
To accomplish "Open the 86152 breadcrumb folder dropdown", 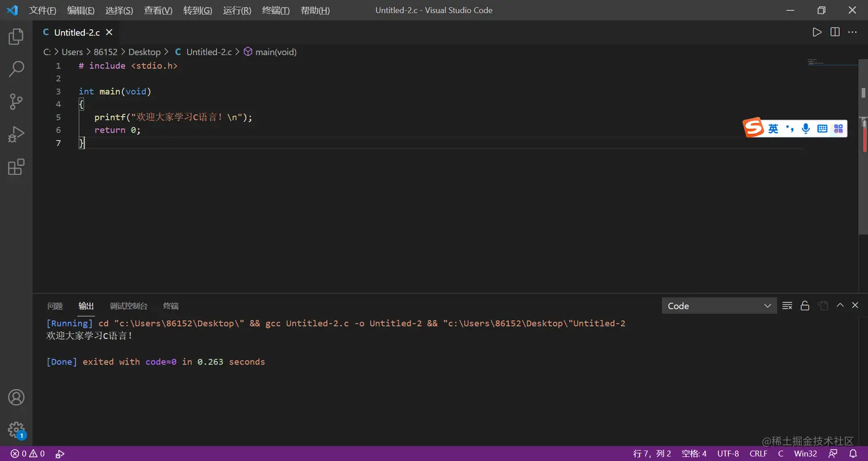I will point(106,52).
